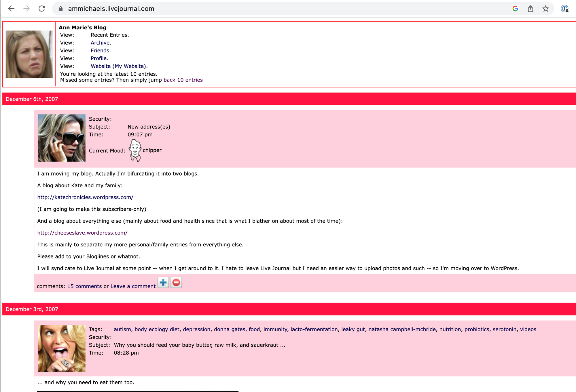Click the browser forward arrow

pyautogui.click(x=26, y=9)
